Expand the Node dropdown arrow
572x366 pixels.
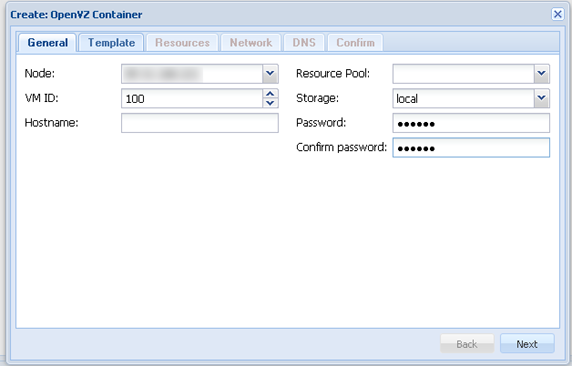tap(270, 74)
